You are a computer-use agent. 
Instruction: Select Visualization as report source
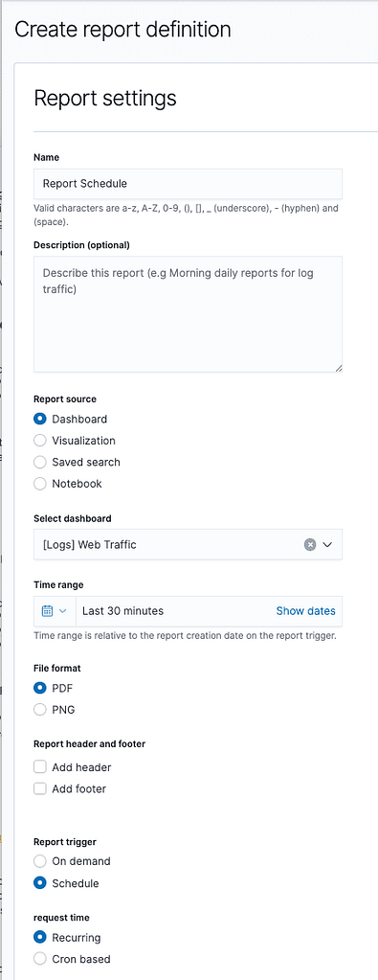(x=40, y=441)
